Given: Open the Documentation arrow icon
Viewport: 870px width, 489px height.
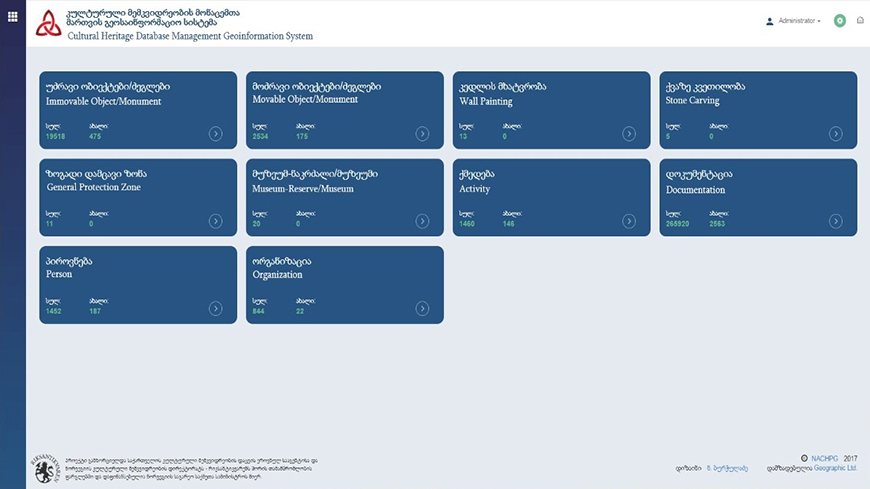Looking at the screenshot, I should tap(836, 221).
